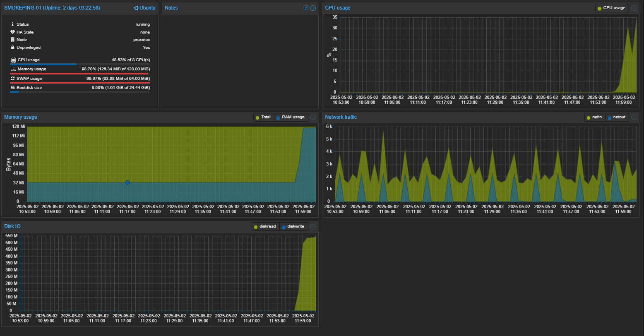
Task: Collapse the Notes panel with the arrow icon
Action: 313,8
